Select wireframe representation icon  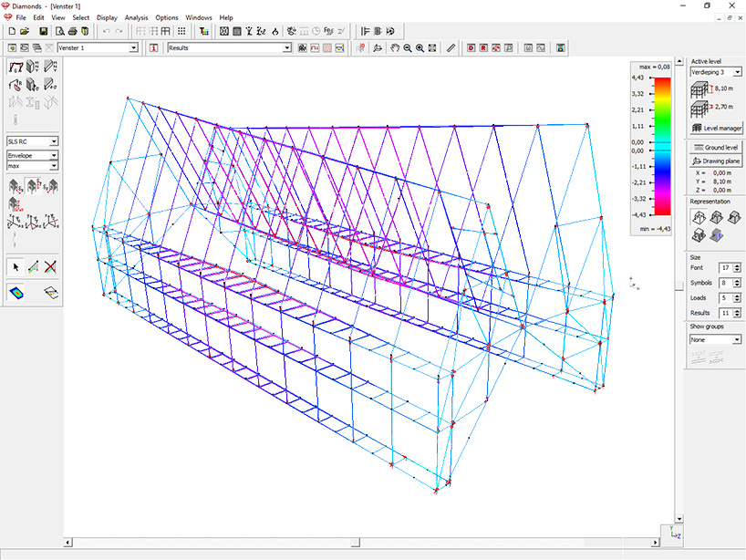tap(699, 217)
